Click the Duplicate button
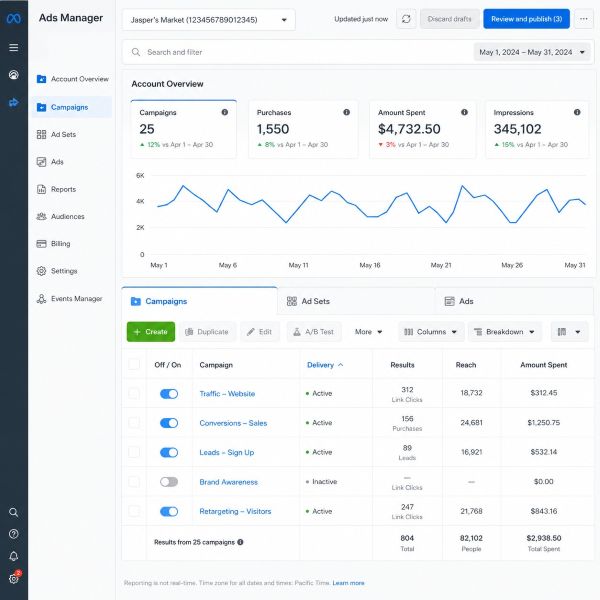Screen dimensions: 600x600 [x=207, y=332]
